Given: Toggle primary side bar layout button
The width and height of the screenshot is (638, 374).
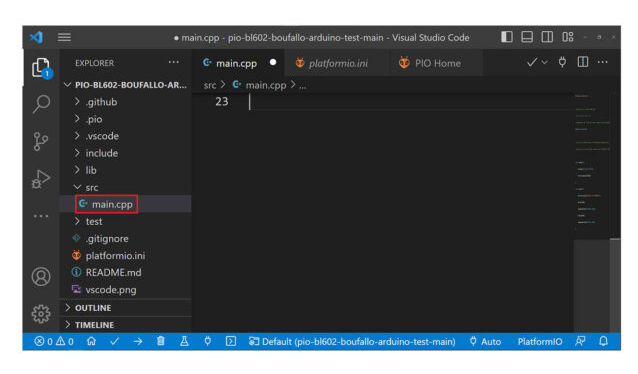Looking at the screenshot, I should pos(507,37).
